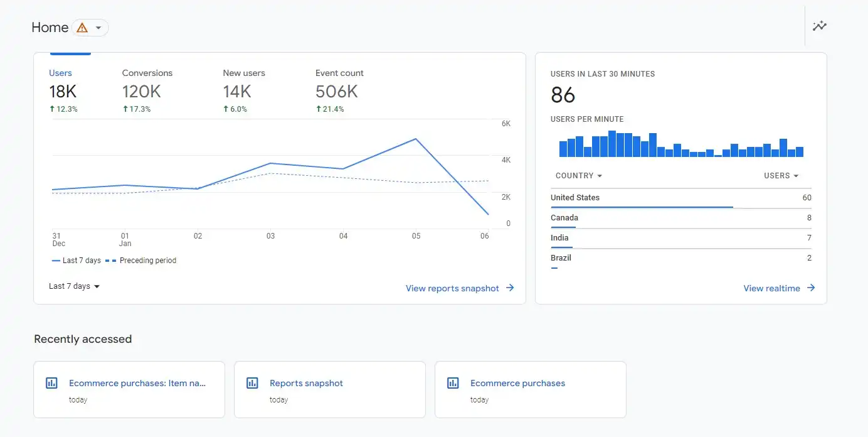The image size is (868, 437).
Task: Click the chart icon on Ecommerce purchases: Item na... card
Action: pyautogui.click(x=51, y=383)
